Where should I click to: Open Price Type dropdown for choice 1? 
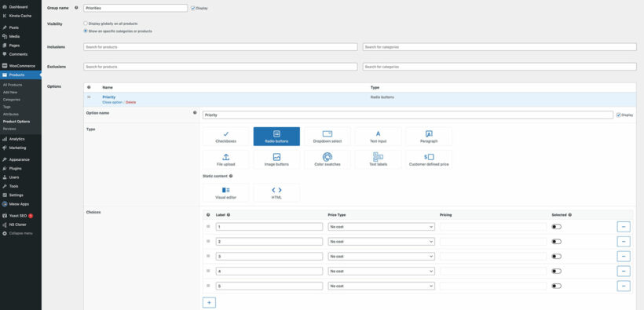click(x=381, y=227)
